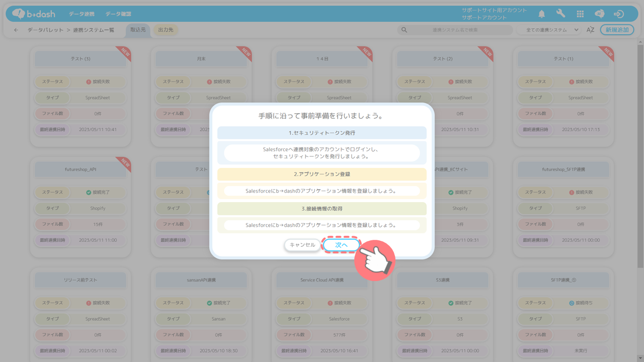This screenshot has height=362, width=644.
Task: Click green check icon on S3連携 card
Action: tap(451, 303)
